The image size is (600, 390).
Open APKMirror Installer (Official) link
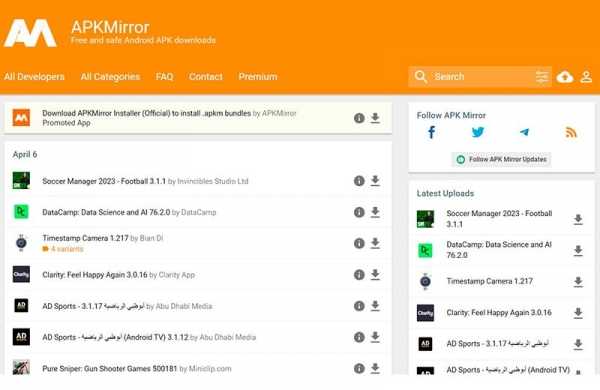pyautogui.click(x=146, y=113)
